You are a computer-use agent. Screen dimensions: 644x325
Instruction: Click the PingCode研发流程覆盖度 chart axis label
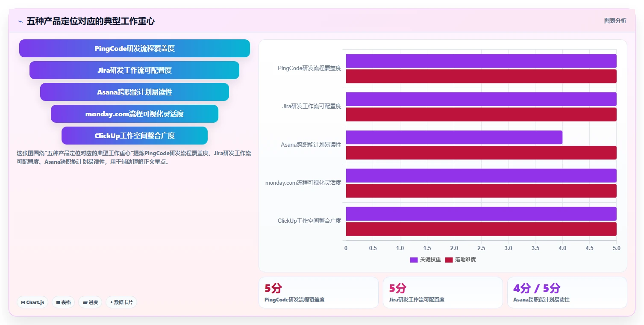click(309, 68)
